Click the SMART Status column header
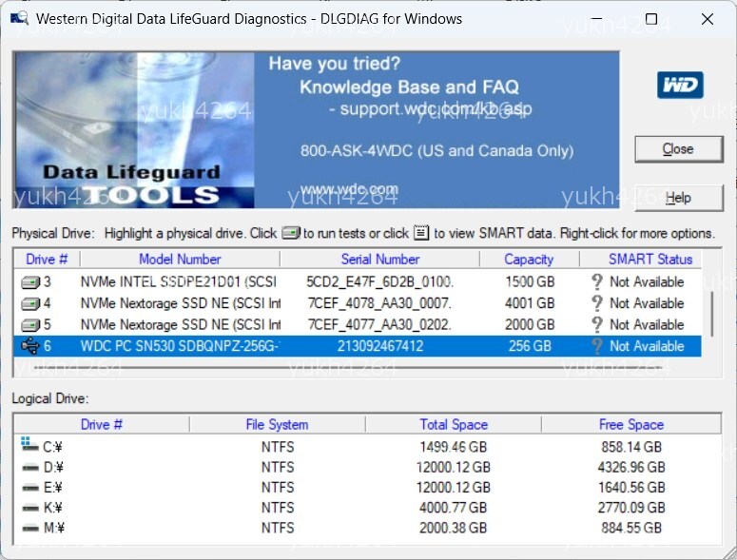Screen dimensions: 737x560 [x=650, y=259]
